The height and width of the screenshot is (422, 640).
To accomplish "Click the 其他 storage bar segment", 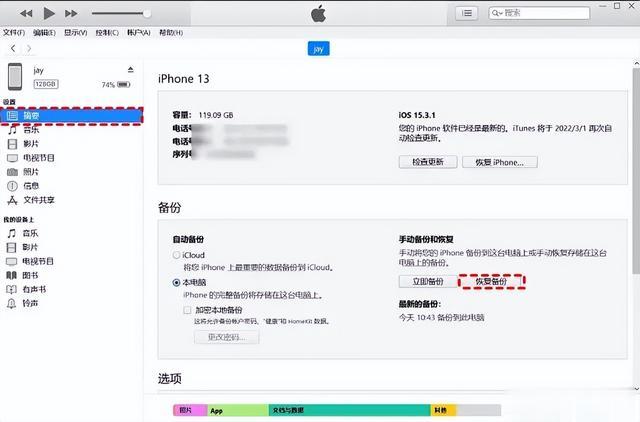I will [x=444, y=410].
